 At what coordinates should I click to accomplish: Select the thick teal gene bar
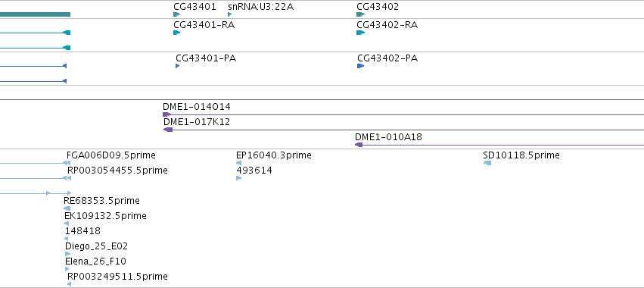(35, 14)
